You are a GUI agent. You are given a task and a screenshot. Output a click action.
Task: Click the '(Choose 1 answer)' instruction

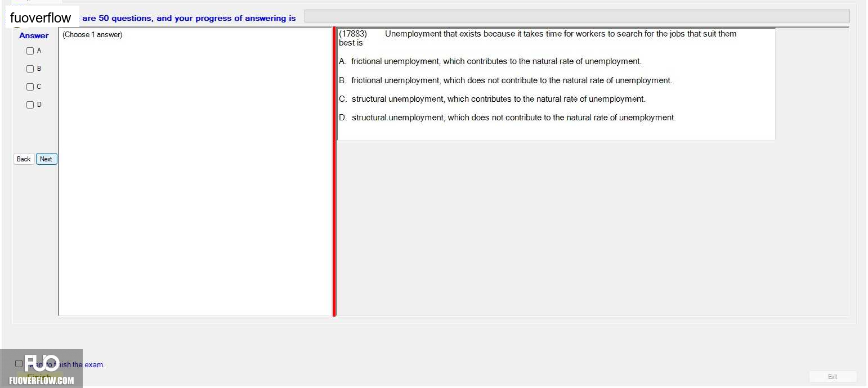click(x=92, y=35)
